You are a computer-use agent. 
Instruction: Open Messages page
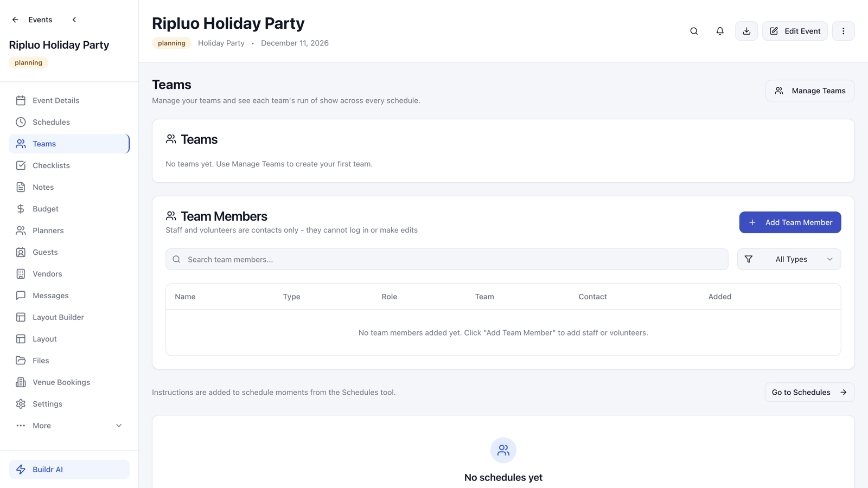pos(69,296)
